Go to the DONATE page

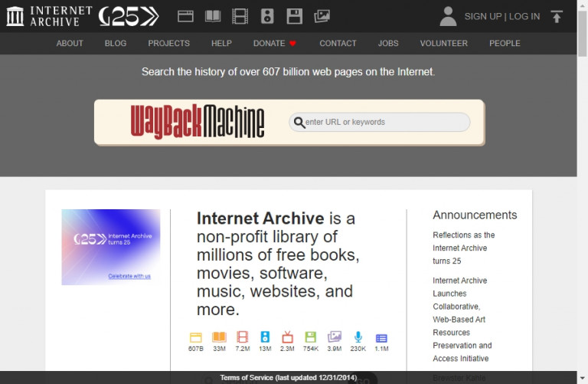(x=269, y=44)
